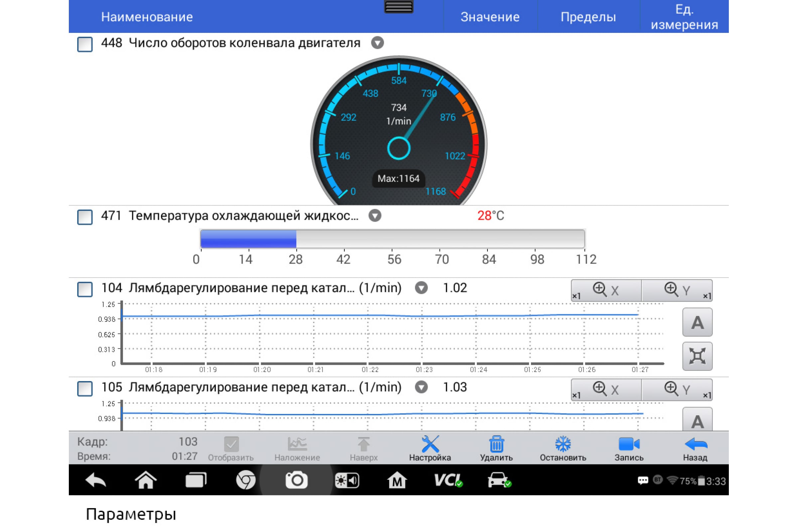This screenshot has width=798, height=532.
Task: Click the engine RPM gauge dial
Action: pyautogui.click(x=399, y=131)
